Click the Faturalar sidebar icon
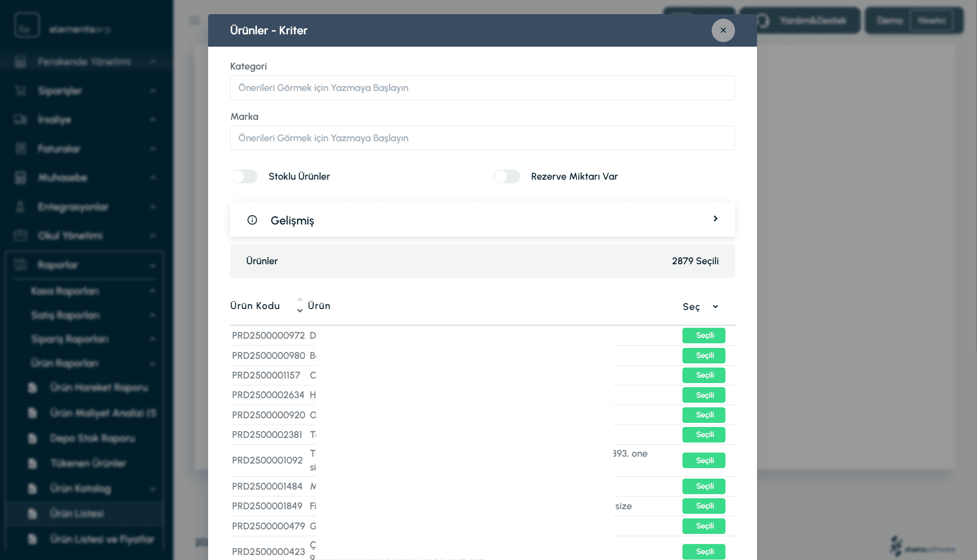This screenshot has height=560, width=977. tap(21, 149)
